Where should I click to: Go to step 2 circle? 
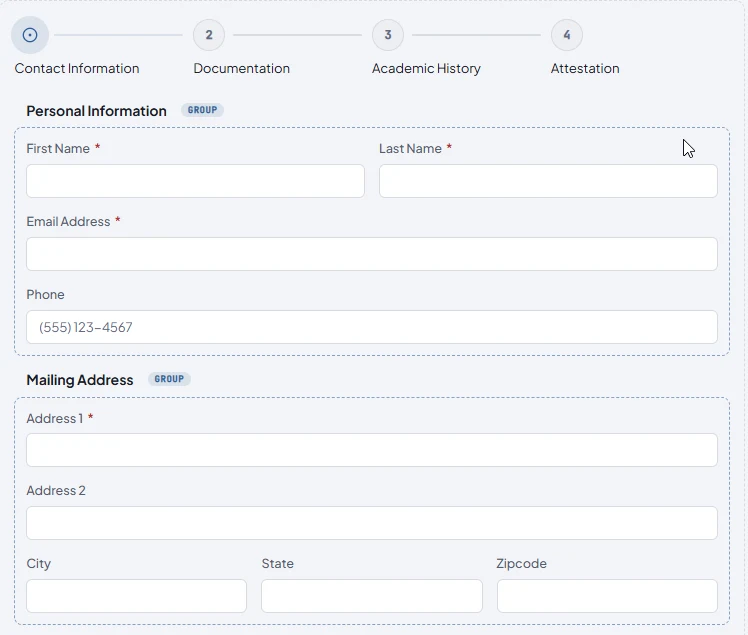(x=209, y=35)
